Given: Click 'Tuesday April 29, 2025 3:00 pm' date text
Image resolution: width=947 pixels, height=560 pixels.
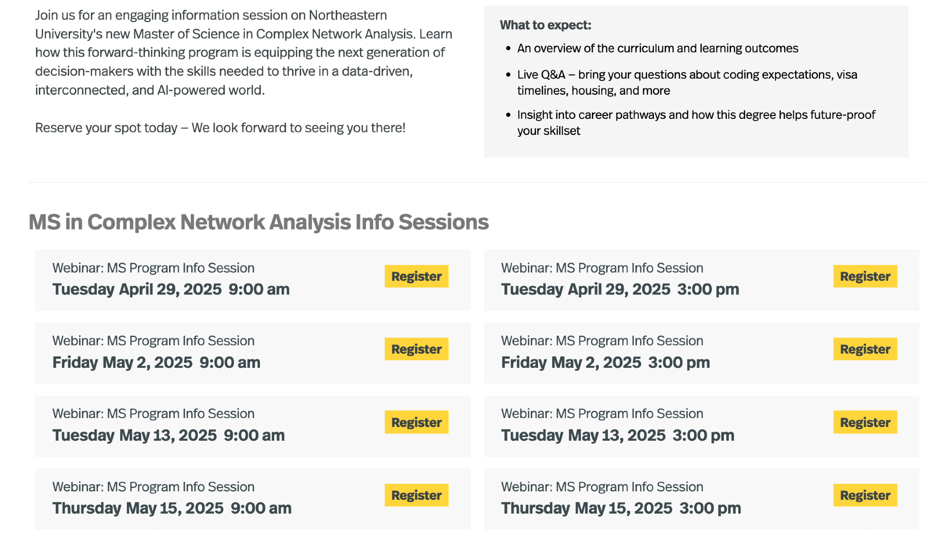Looking at the screenshot, I should point(620,289).
